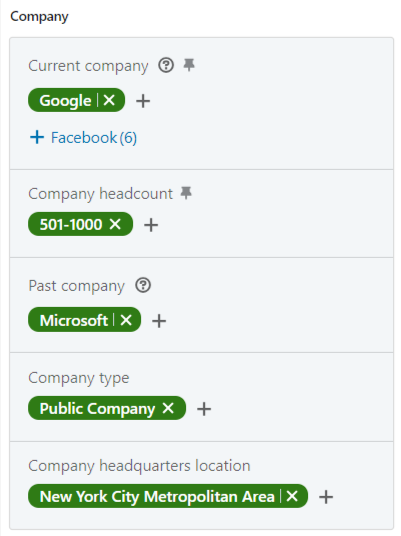The image size is (401, 536).
Task: Add another company type option
Action: coord(204,409)
